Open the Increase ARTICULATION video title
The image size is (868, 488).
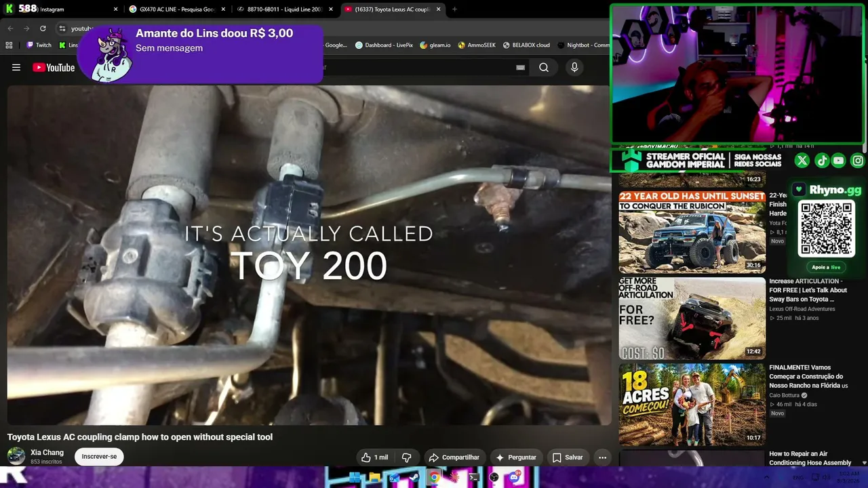click(x=808, y=290)
